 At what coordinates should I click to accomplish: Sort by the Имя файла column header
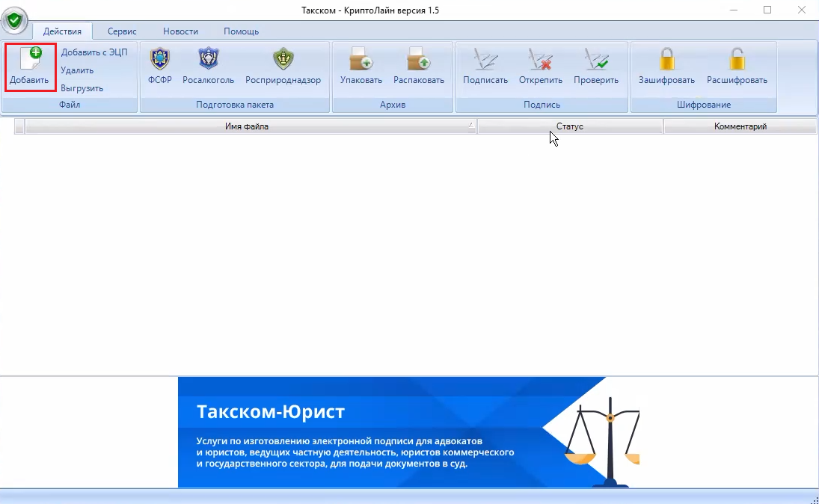tap(247, 126)
